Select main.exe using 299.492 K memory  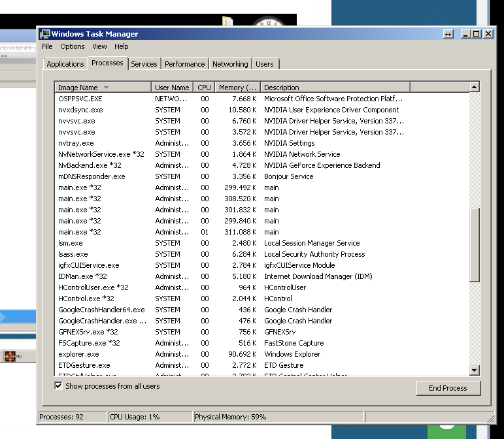(x=262, y=187)
